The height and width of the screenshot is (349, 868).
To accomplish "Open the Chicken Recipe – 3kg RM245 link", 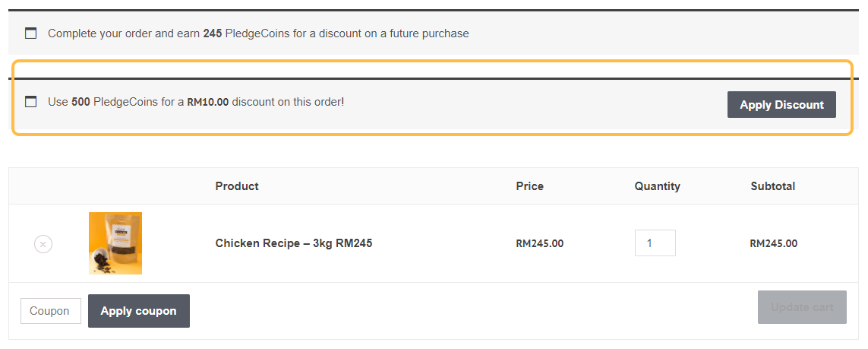I will pos(294,243).
